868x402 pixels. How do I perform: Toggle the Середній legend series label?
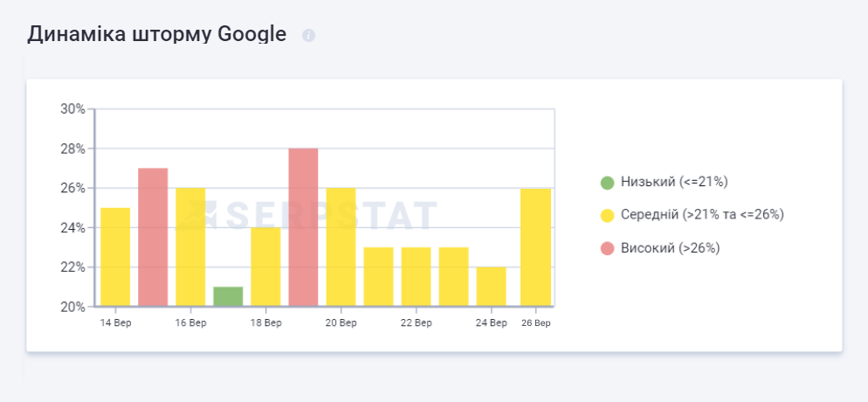(702, 215)
